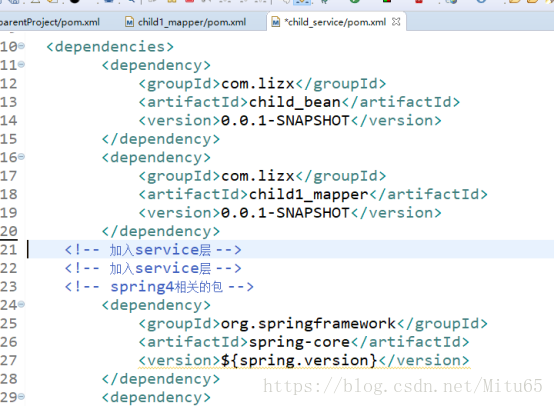Collapse the dependency fold marker at line 24
This screenshot has width=554, height=406.
point(21,304)
